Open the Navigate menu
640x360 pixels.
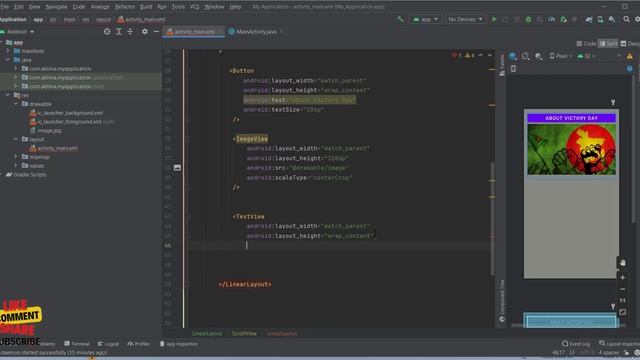pos(56,7)
